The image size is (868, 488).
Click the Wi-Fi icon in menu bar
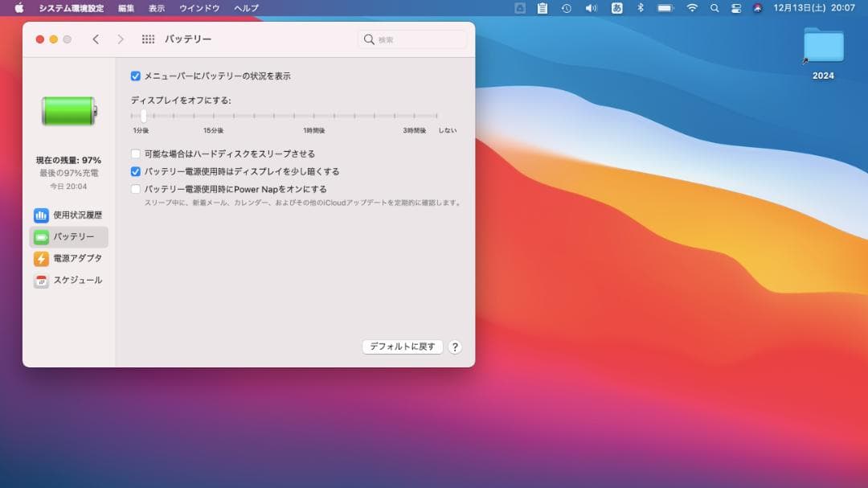coord(692,9)
